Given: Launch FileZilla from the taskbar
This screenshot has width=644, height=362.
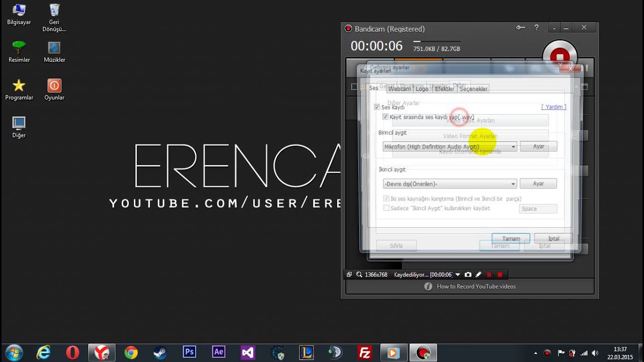Looking at the screenshot, I should click(x=365, y=352).
